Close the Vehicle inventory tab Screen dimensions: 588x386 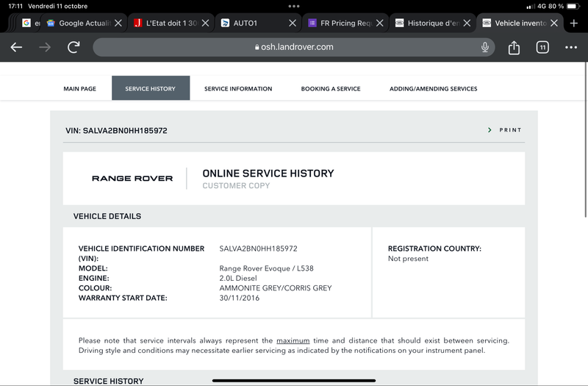pos(554,24)
